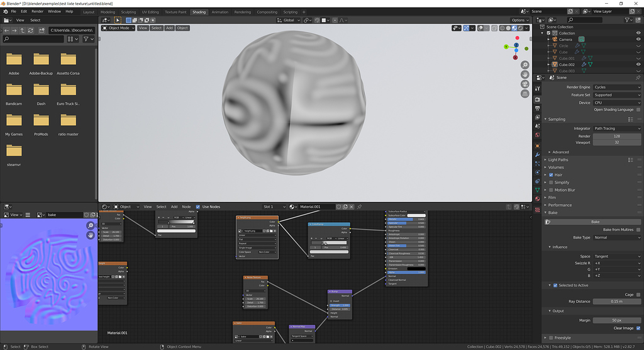This screenshot has height=350, width=644.
Task: Open the File menu
Action: pyautogui.click(x=14, y=11)
